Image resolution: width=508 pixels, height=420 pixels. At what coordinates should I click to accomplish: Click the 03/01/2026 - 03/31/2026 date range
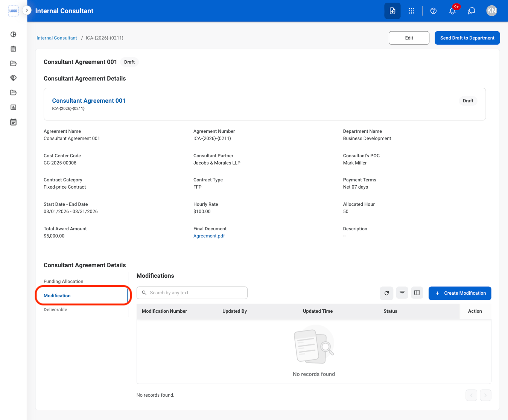(x=71, y=212)
